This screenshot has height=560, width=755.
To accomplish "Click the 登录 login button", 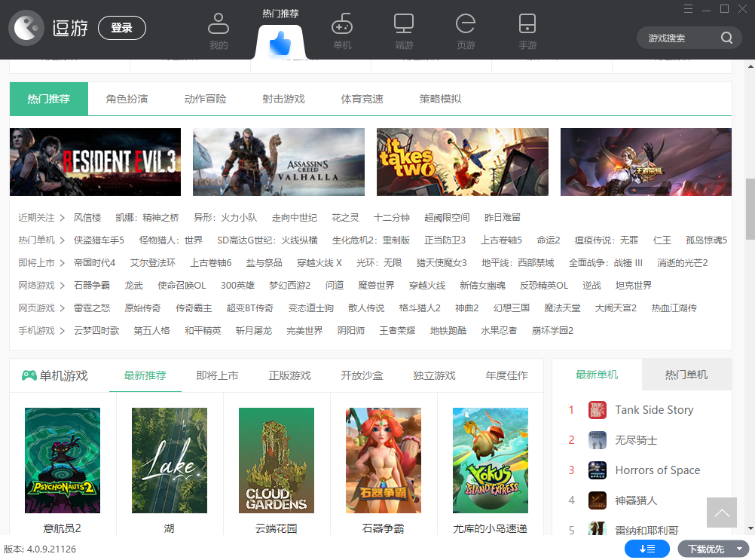I will pos(122,28).
